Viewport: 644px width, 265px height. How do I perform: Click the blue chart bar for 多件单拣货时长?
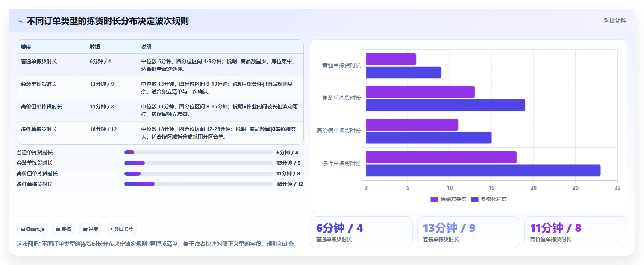[483, 170]
